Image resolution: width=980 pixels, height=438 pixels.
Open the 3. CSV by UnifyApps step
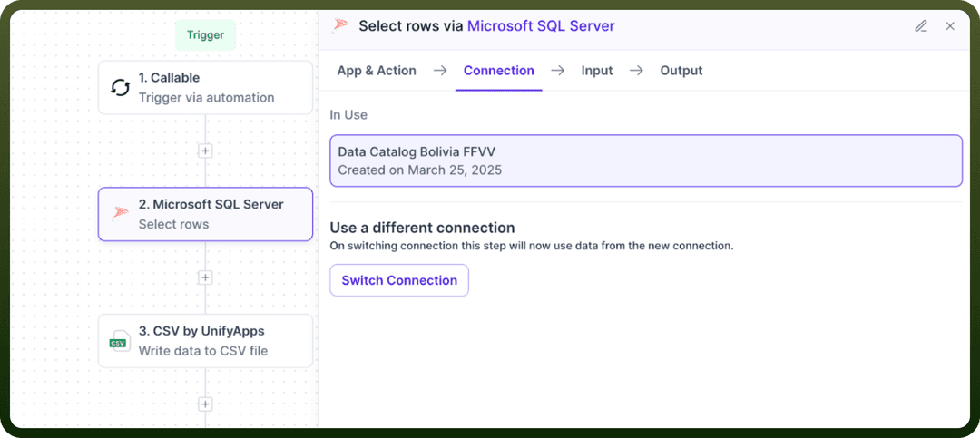point(205,341)
